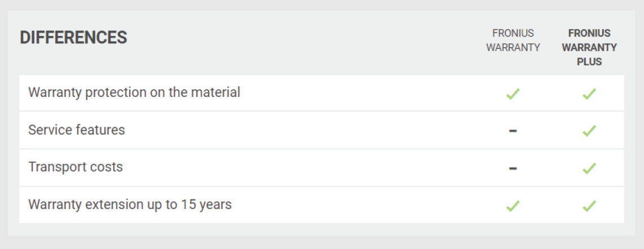Select the Fronius Warranty column header
This screenshot has height=249, width=644.
513,41
